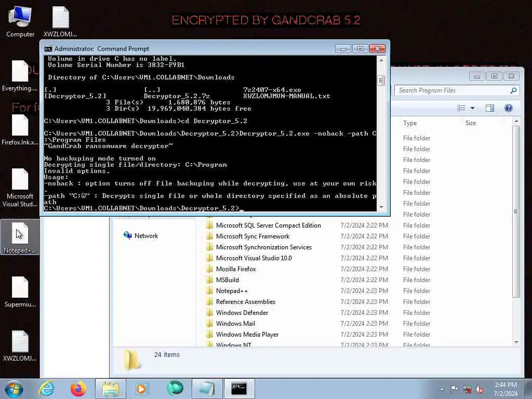Click Explorer file list scroll up arrow
The width and height of the screenshot is (532, 399).
click(x=516, y=121)
